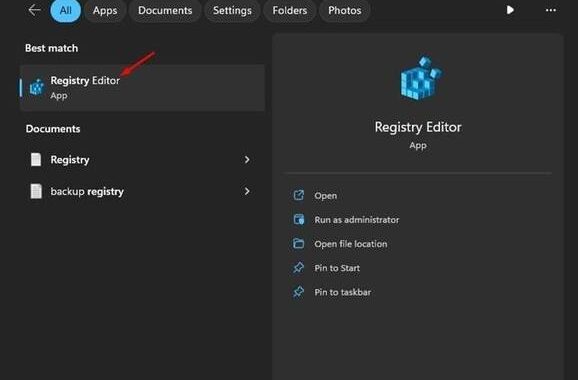Click the Pin to Start pin icon
This screenshot has width=578, height=380.
click(x=299, y=268)
